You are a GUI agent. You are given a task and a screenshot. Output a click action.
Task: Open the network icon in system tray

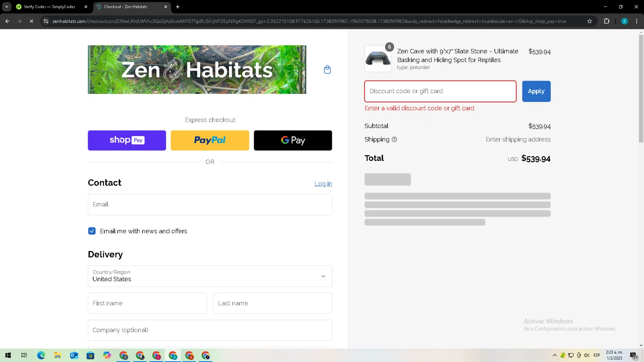tap(571, 355)
